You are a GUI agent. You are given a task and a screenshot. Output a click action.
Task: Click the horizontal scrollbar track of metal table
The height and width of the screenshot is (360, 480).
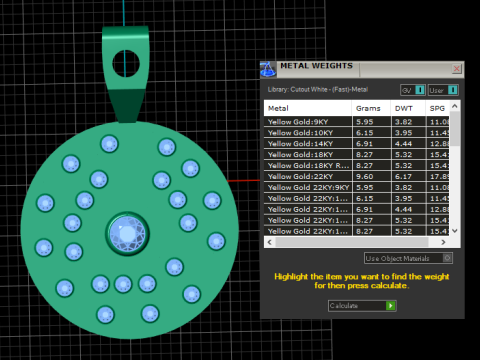coord(351,242)
